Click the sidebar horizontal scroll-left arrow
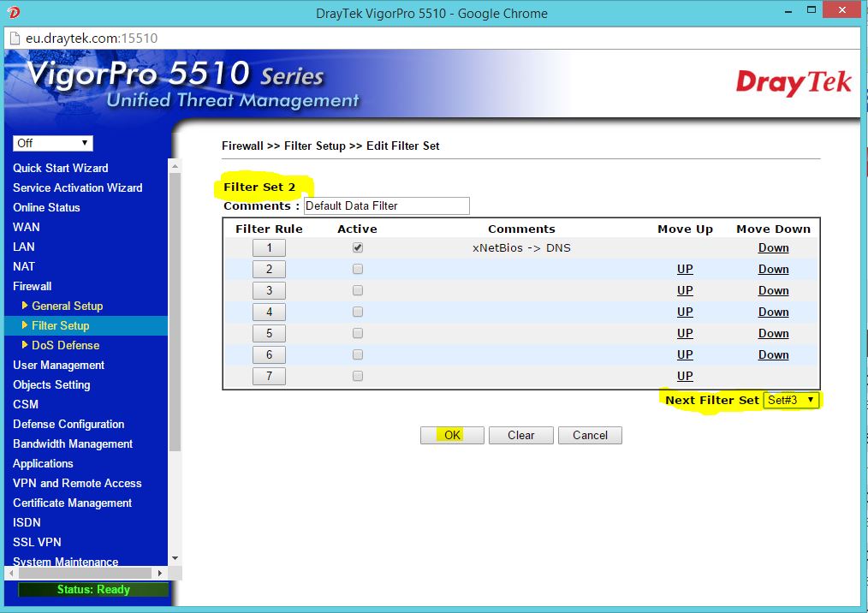Image resolution: width=868 pixels, height=613 pixels. click(x=10, y=573)
